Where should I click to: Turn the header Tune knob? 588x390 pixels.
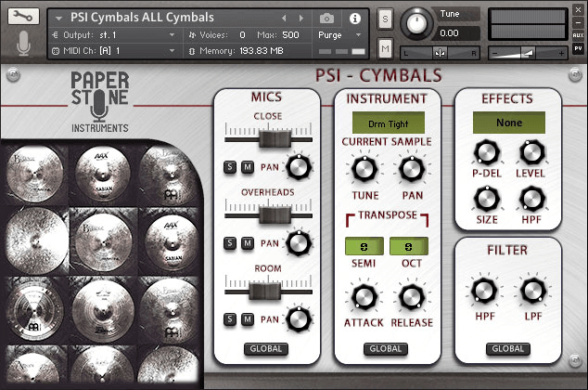(x=416, y=23)
